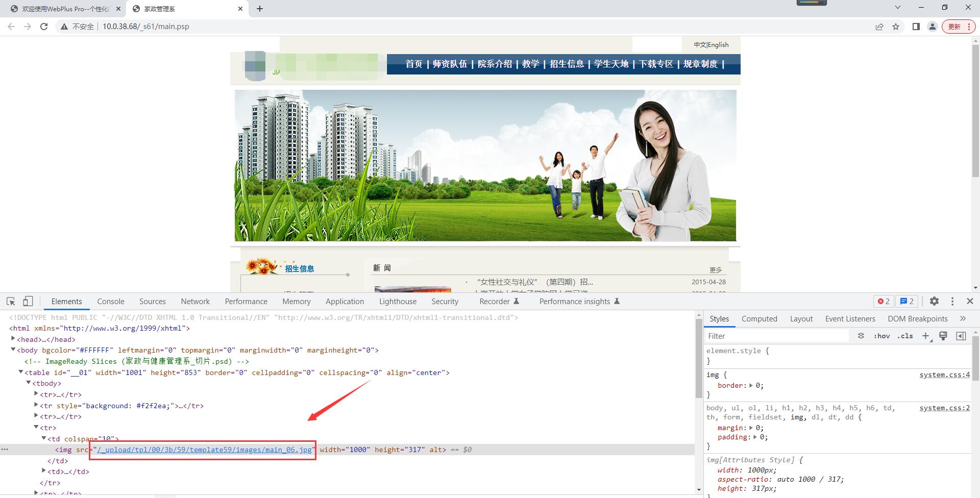Image resolution: width=980 pixels, height=498 pixels.
Task: Open DevTools settings gear
Action: (x=934, y=302)
